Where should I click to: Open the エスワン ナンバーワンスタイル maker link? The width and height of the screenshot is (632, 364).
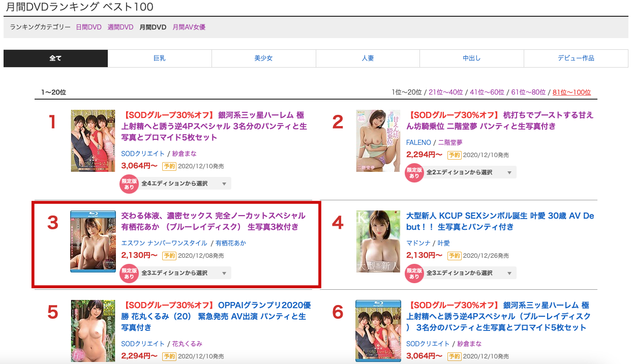pos(164,243)
